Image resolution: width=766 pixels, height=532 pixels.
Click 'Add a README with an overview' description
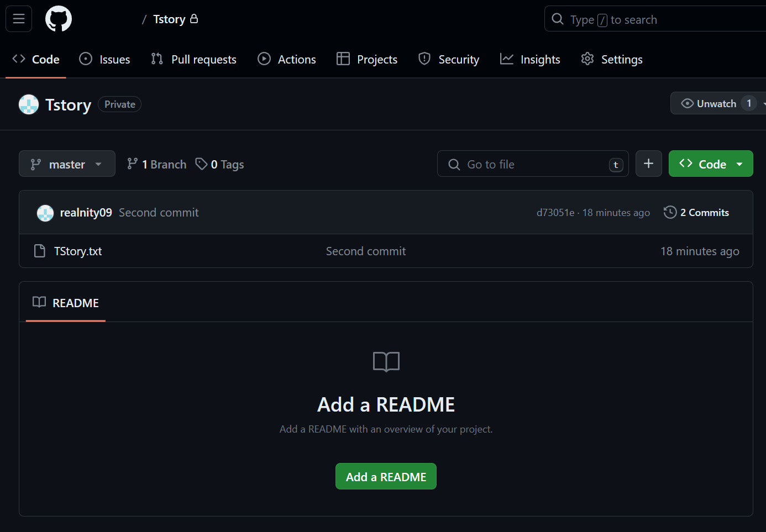tap(386, 429)
